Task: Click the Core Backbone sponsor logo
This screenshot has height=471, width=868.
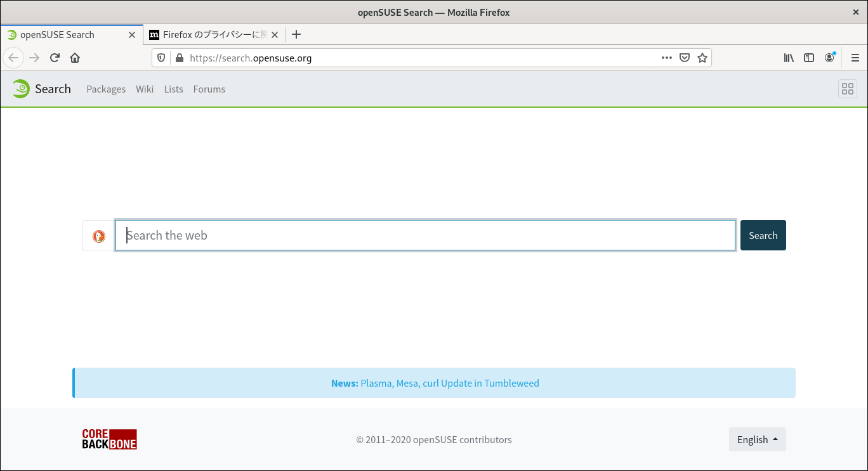Action: (110, 439)
